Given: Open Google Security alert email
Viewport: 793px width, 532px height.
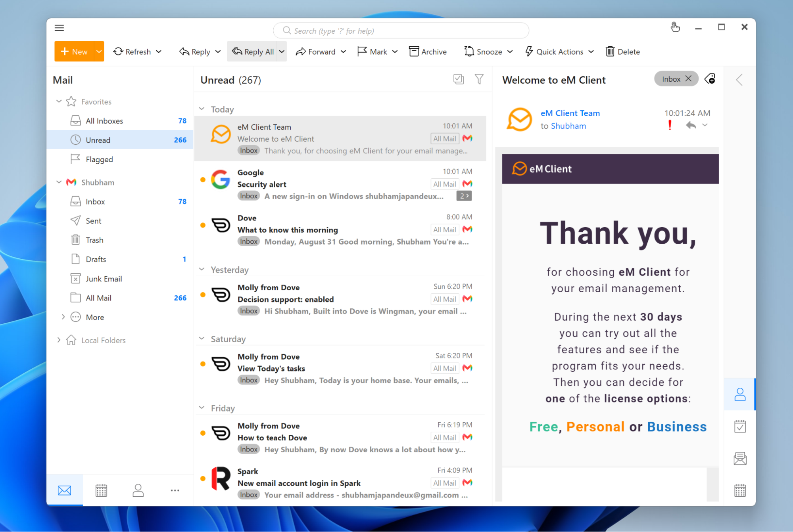Looking at the screenshot, I should [340, 184].
